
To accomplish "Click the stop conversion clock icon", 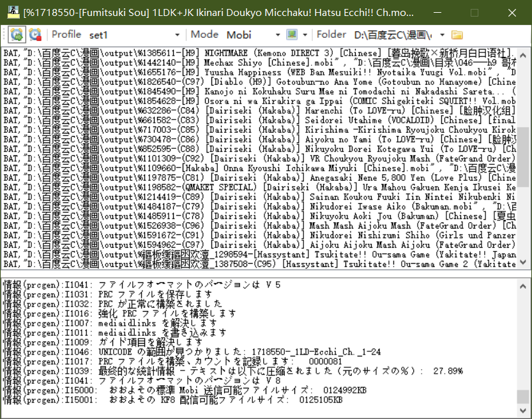I will point(35,34).
